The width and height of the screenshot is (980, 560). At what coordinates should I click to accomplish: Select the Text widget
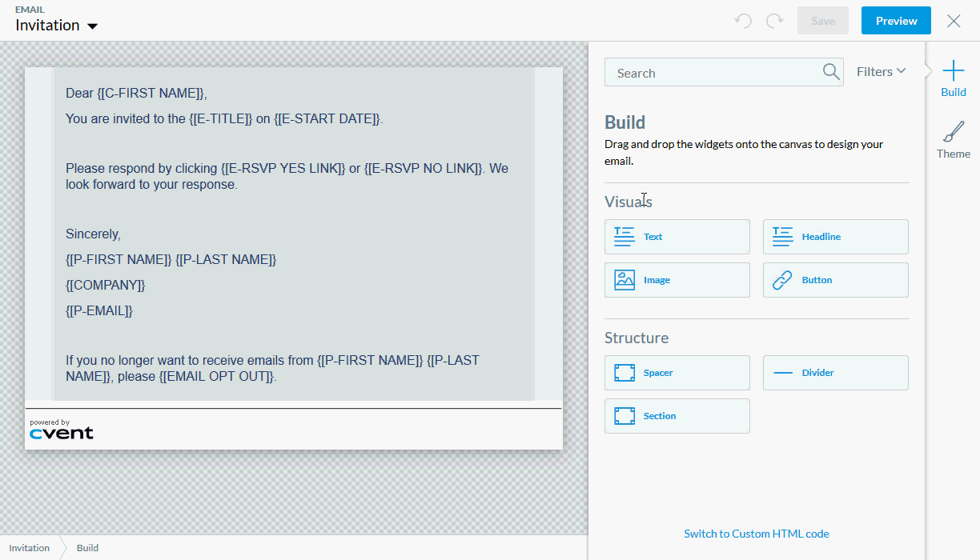point(677,237)
